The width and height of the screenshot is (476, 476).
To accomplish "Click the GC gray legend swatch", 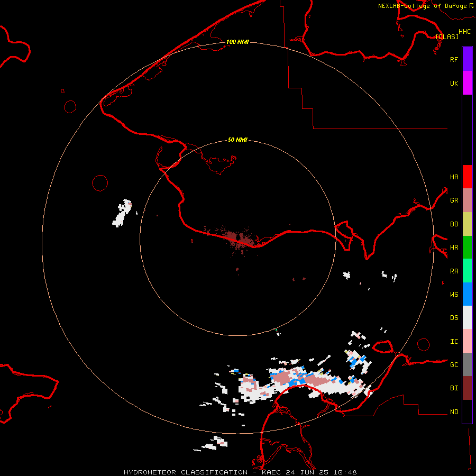I will pyautogui.click(x=467, y=364).
